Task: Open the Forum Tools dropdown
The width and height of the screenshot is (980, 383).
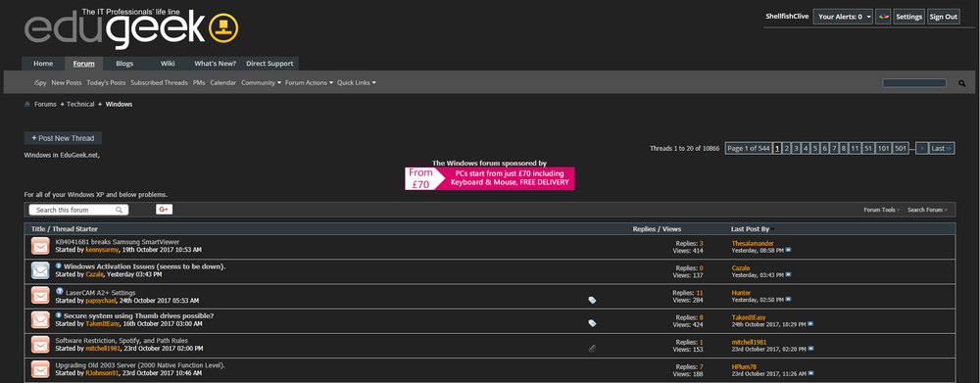Action: point(882,210)
